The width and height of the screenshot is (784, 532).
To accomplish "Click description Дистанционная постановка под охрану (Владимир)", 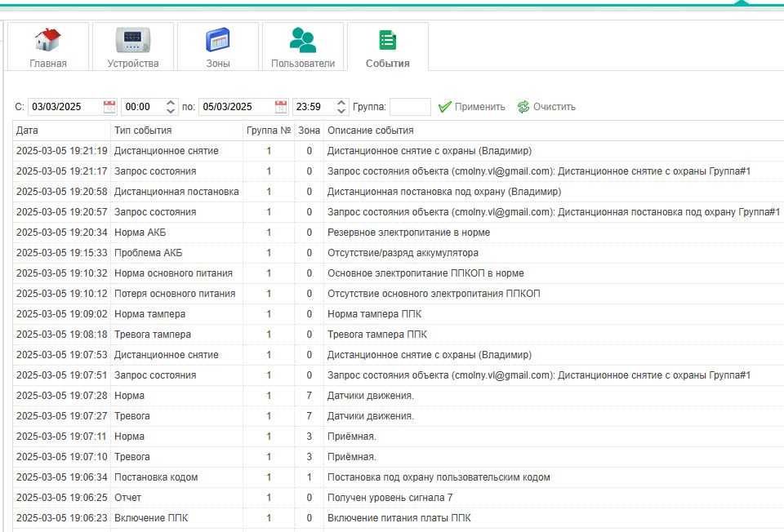I will pos(444,192).
